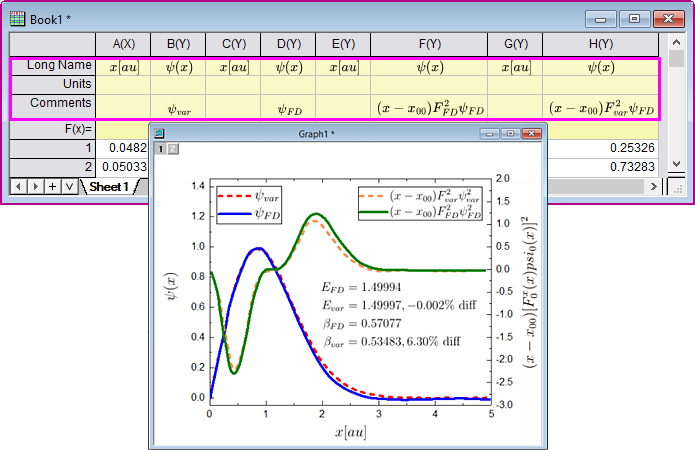
Task: Click green legend entry F²_FD ψ²_FD
Action: (419, 212)
